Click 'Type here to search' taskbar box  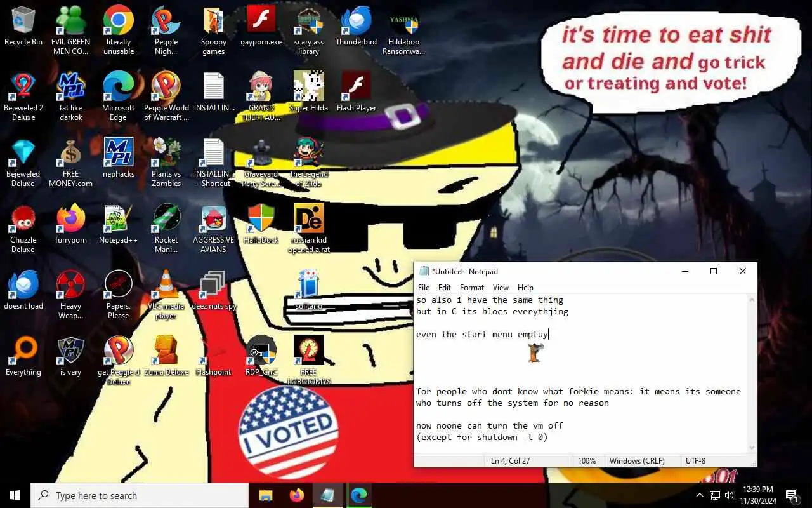[x=140, y=495]
